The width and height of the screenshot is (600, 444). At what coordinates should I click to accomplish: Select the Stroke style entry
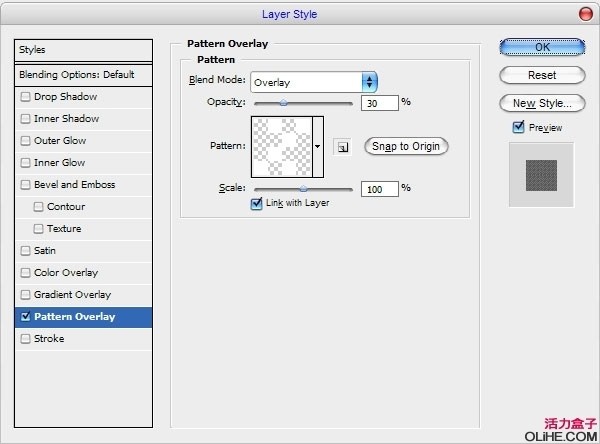click(49, 339)
